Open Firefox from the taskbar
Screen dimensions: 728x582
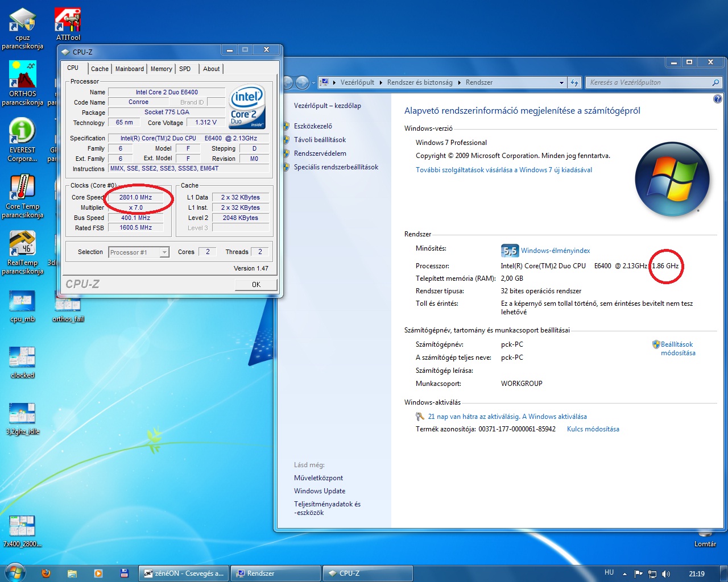pos(46,573)
